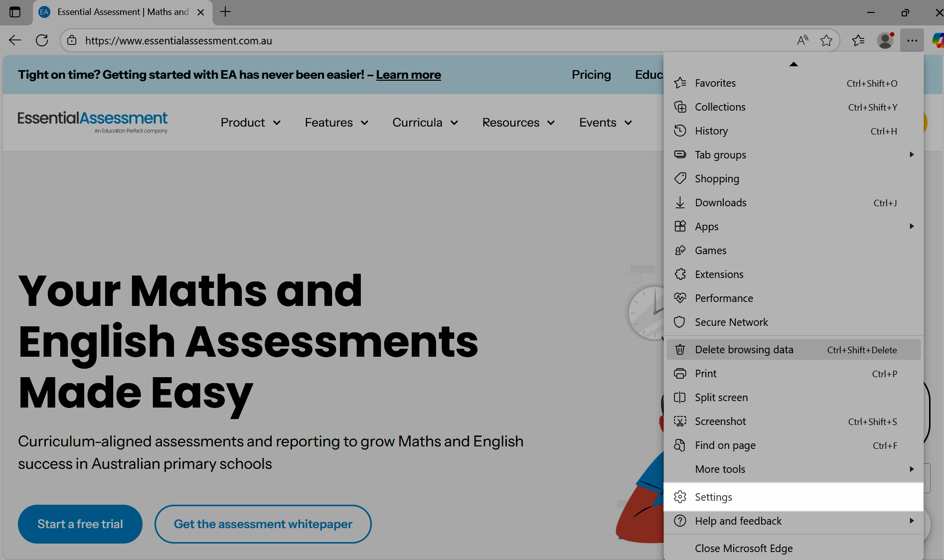Click the Settings and more ellipsis button
944x560 pixels.
(912, 40)
